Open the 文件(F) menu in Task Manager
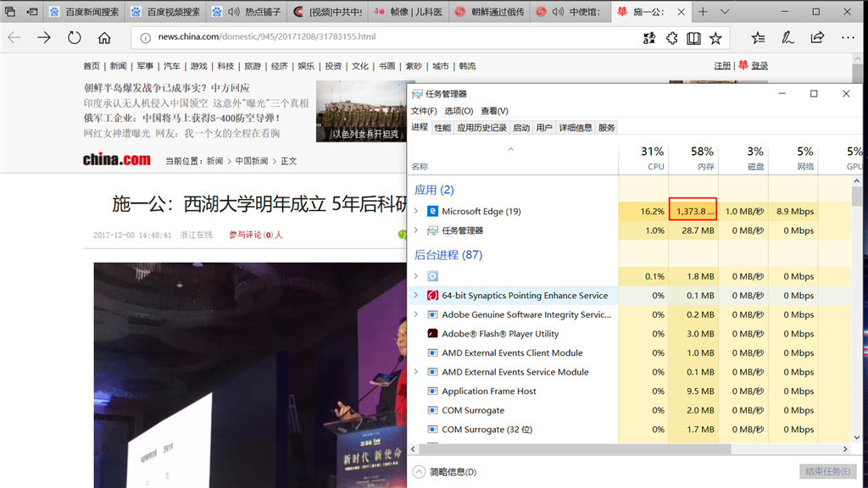The width and height of the screenshot is (868, 488). [424, 111]
